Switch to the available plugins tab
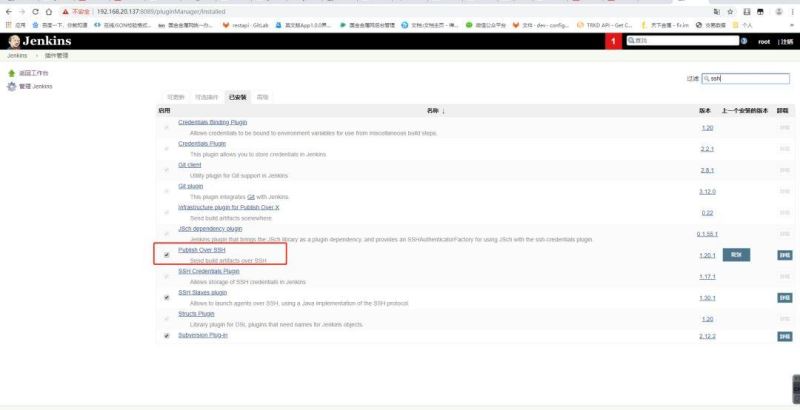Viewport: 800px width, 410px height. (206, 97)
